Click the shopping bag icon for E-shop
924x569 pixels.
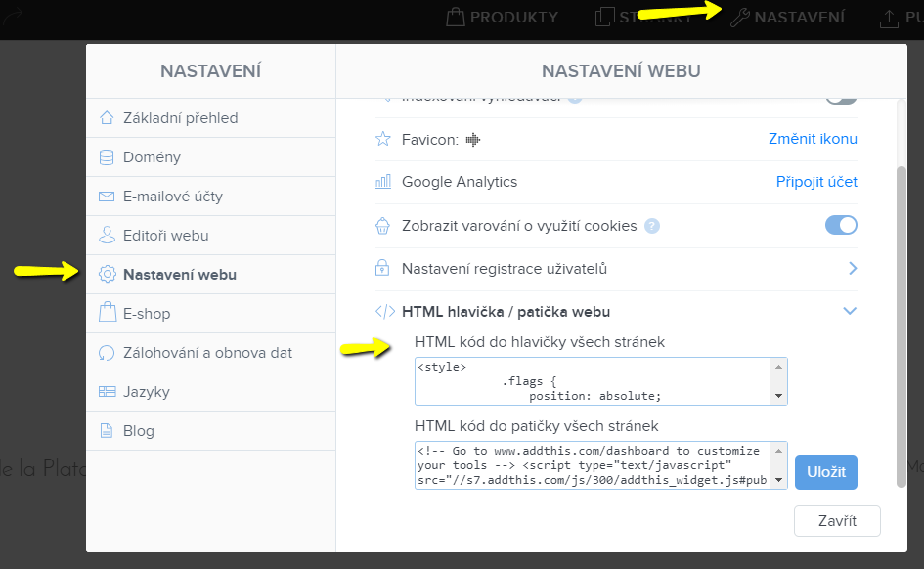click(x=108, y=312)
